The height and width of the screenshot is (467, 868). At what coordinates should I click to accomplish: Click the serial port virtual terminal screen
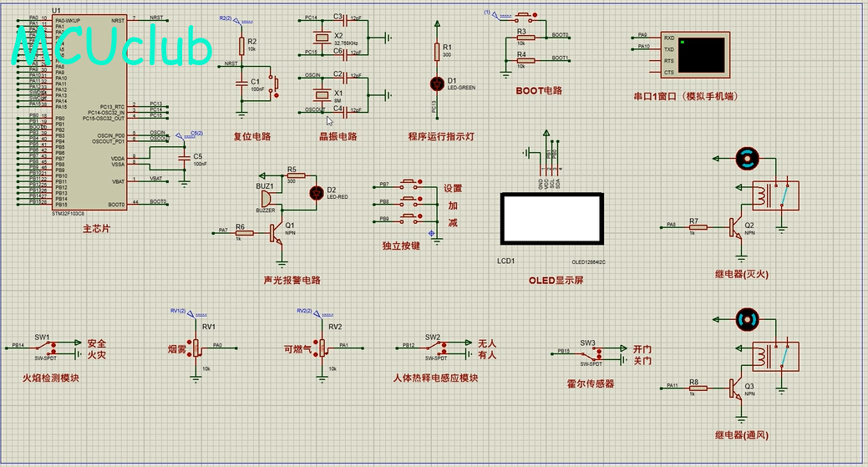click(702, 55)
